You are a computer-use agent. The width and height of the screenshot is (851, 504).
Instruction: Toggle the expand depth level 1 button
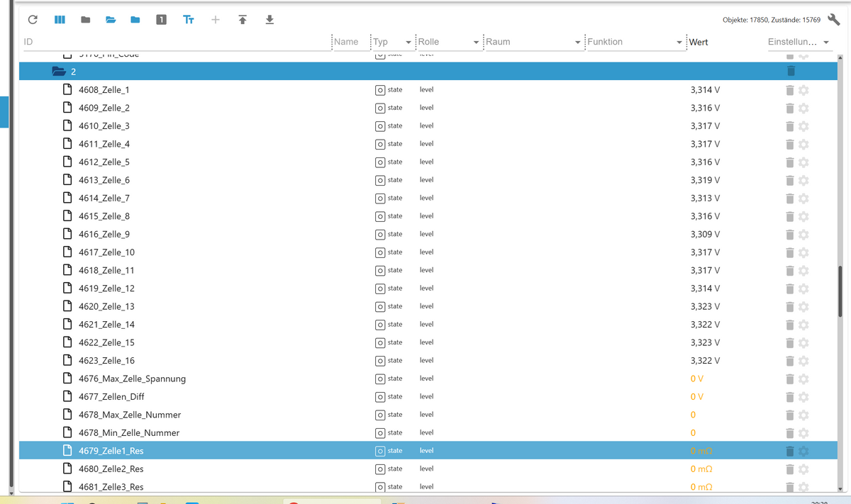point(161,20)
